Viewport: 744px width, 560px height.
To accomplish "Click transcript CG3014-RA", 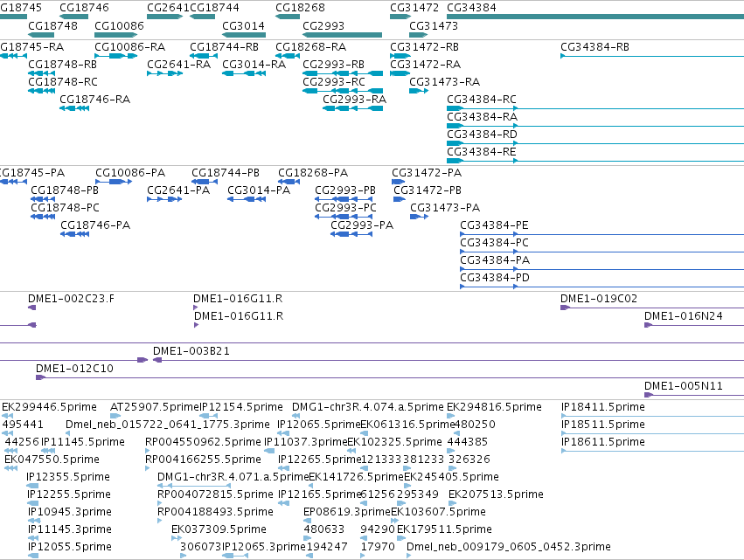I will pyautogui.click(x=244, y=73).
